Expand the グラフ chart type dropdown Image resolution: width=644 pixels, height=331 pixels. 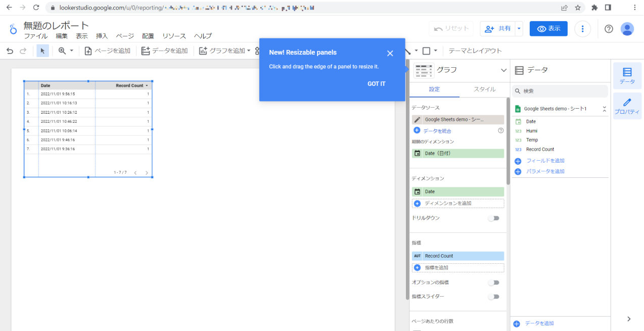503,70
